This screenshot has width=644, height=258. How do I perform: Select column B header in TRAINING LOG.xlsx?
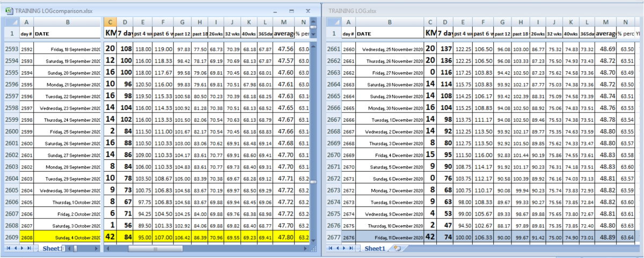click(389, 22)
